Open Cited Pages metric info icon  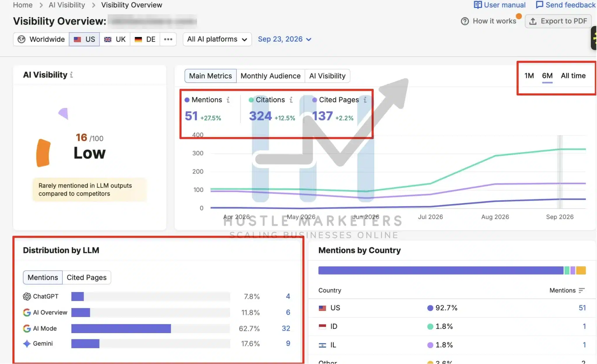tap(365, 100)
